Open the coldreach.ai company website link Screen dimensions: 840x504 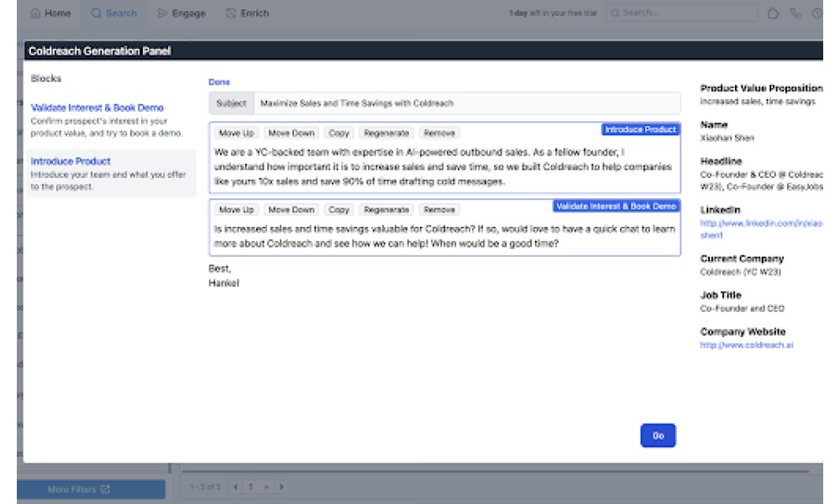tap(746, 345)
